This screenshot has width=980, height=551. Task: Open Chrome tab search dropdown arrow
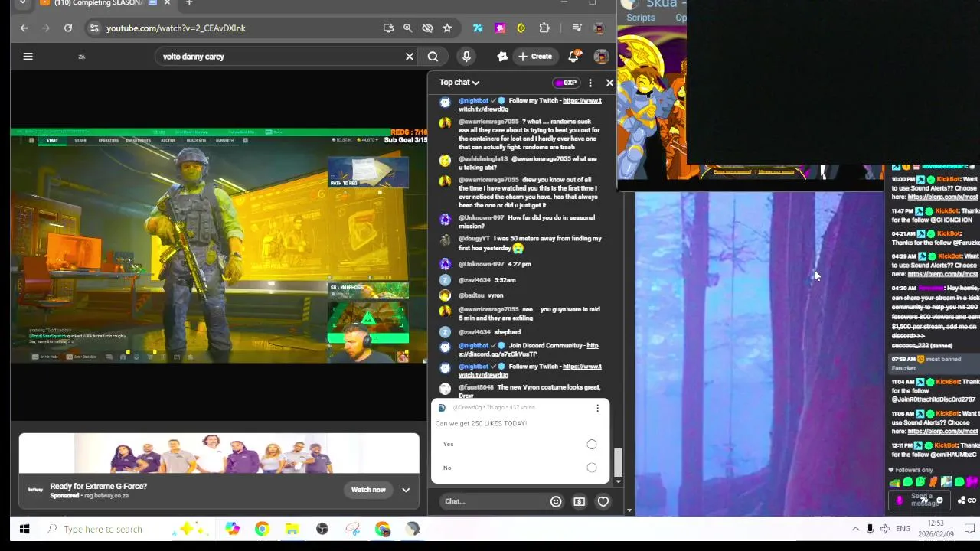coord(23,3)
